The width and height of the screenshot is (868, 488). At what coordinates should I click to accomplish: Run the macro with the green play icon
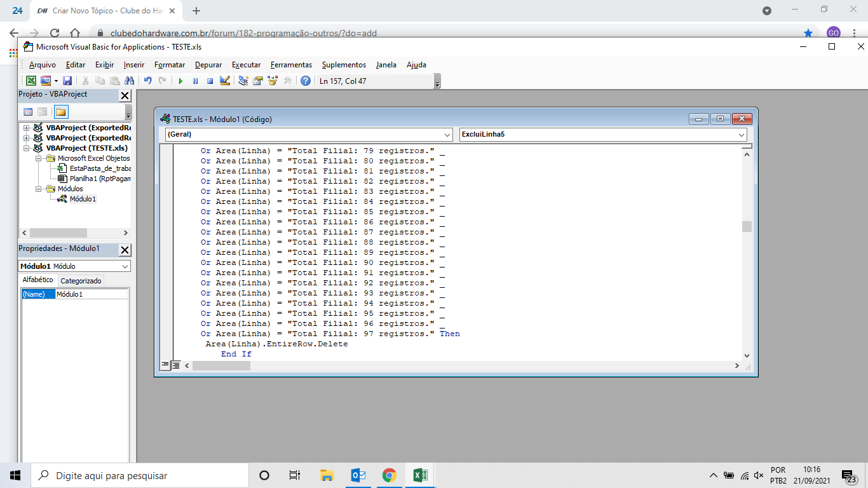[180, 81]
